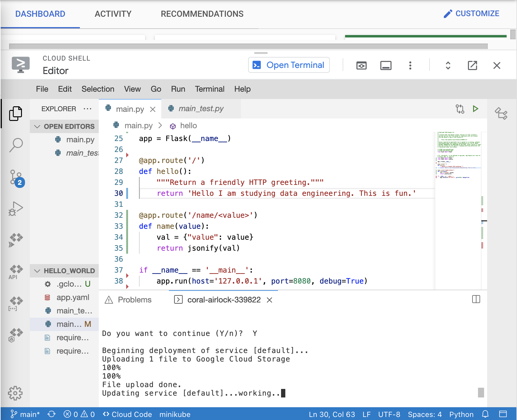The image size is (517, 420).
Task: Click the breadcrumb chevron after main.py
Action: point(160,125)
